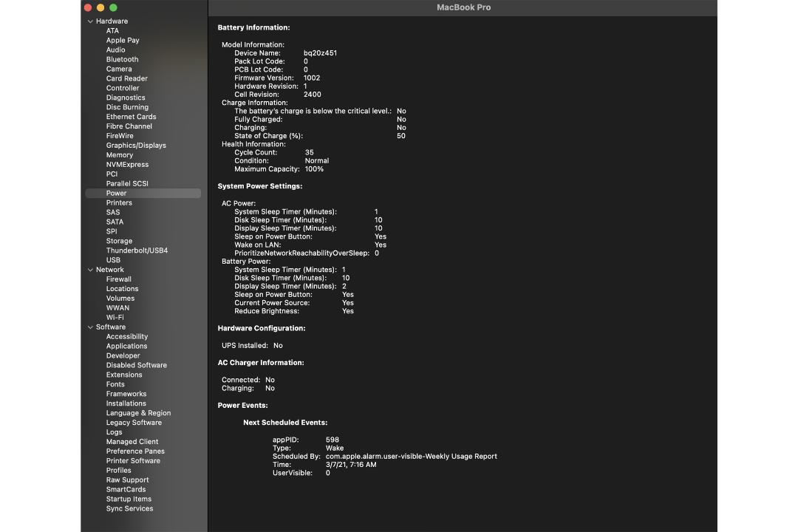798x532 pixels.
Task: Click the Cycle Count value 35
Action: tap(310, 153)
